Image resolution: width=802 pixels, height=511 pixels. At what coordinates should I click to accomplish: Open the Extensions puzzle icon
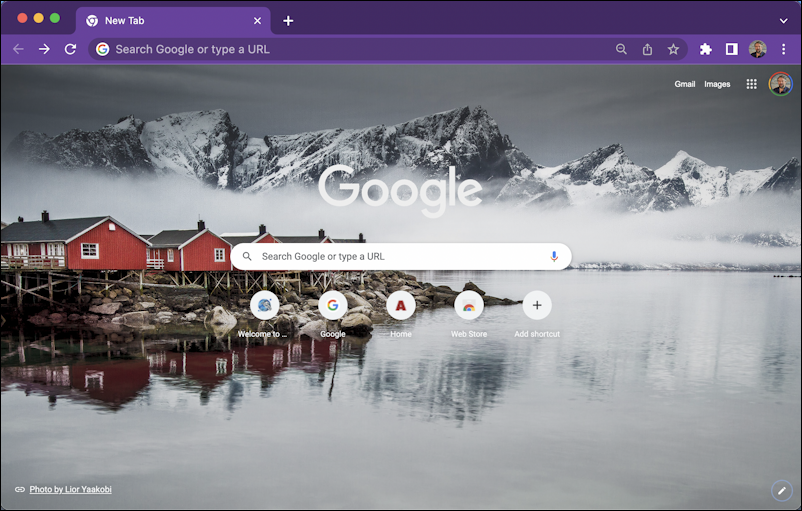click(705, 49)
